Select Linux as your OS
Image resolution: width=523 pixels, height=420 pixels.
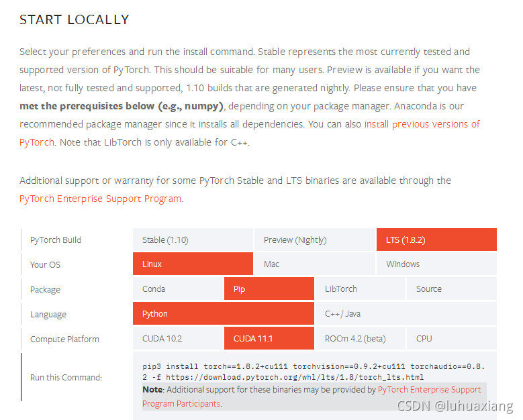click(x=193, y=264)
